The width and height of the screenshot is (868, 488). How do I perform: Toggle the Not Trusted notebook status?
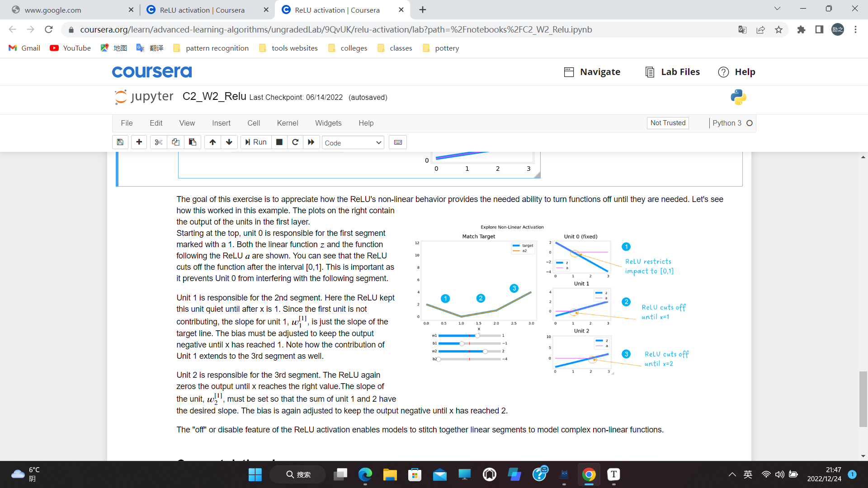(x=668, y=123)
